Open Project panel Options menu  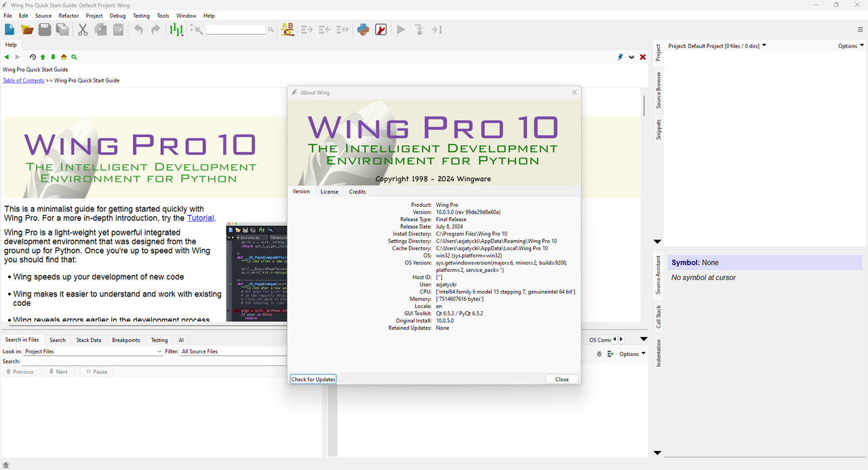[x=850, y=46]
